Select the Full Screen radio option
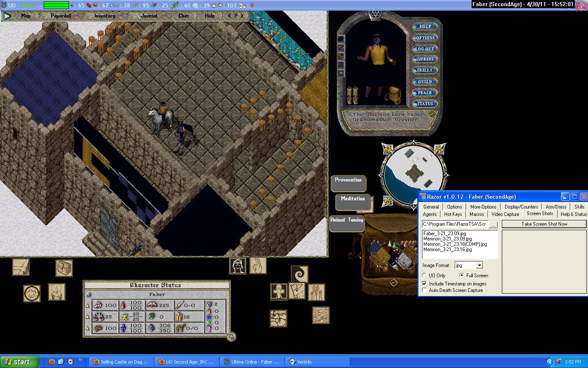Image resolution: width=588 pixels, height=368 pixels. (x=461, y=276)
